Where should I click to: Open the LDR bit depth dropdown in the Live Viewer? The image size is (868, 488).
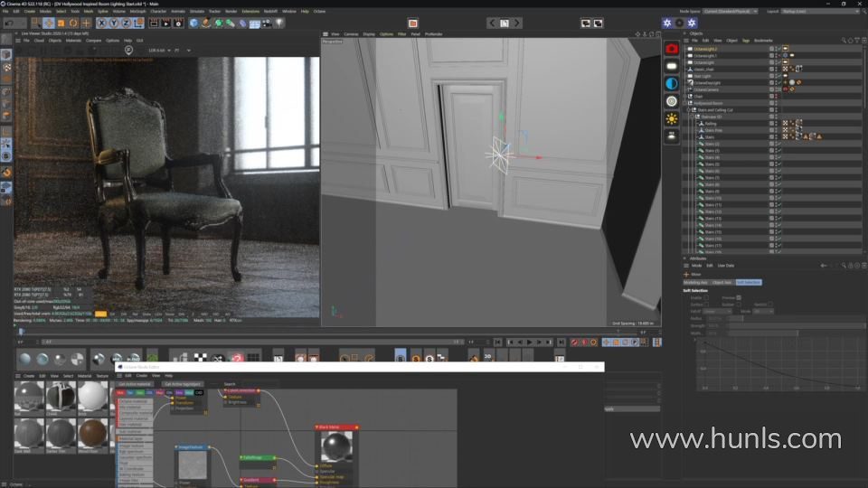click(159, 51)
